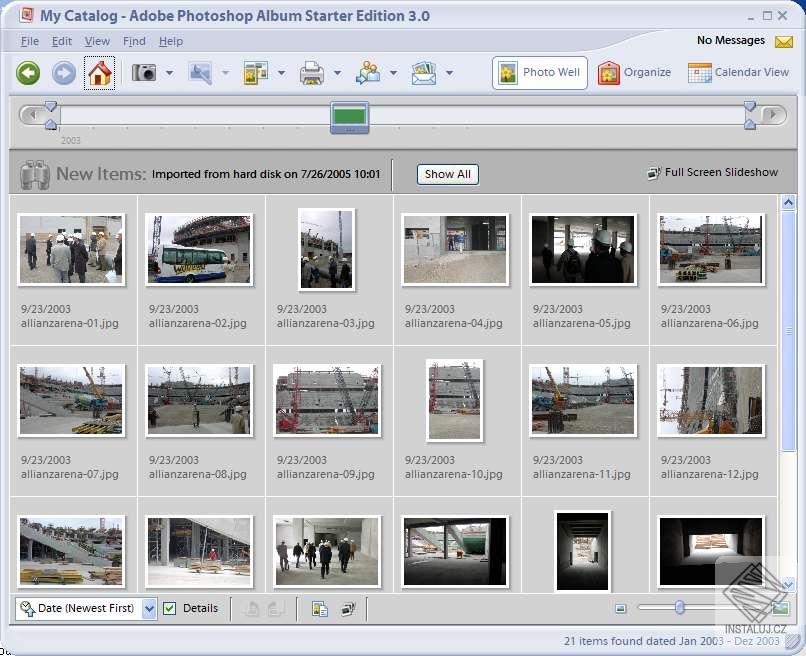Screen dimensions: 806x656
Task: Go to the Home (Quick Guide) house icon
Action: (x=100, y=73)
